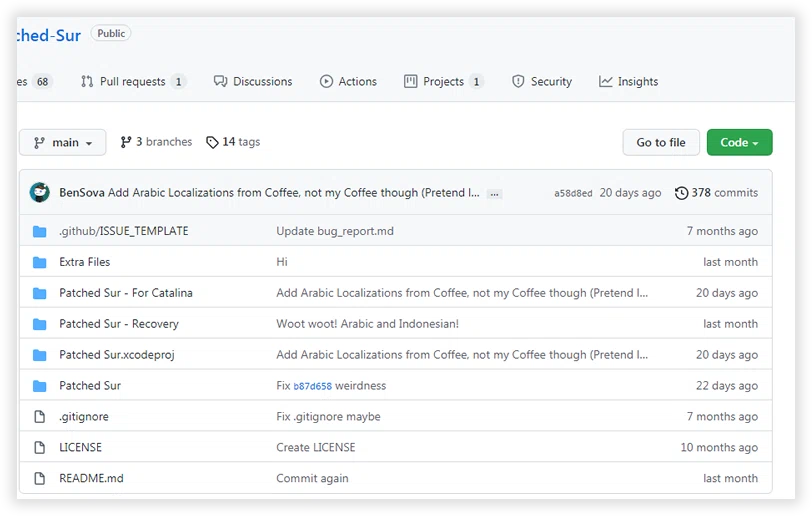Click folder icon for Patched Sur - For Catalina
812x516 pixels.
click(39, 294)
